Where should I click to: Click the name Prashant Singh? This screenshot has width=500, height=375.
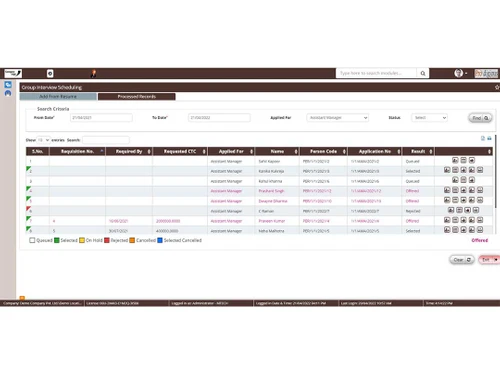271,191
